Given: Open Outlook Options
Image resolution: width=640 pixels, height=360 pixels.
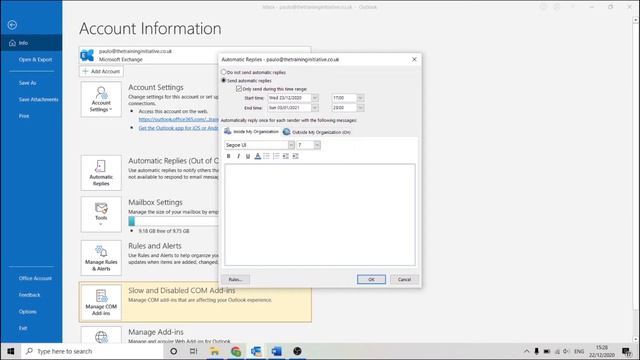Looking at the screenshot, I should point(27,311).
